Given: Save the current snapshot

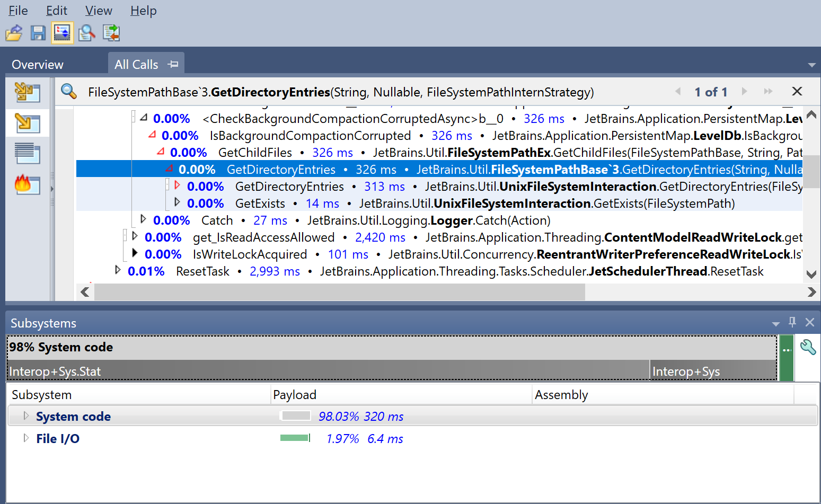Looking at the screenshot, I should point(38,32).
